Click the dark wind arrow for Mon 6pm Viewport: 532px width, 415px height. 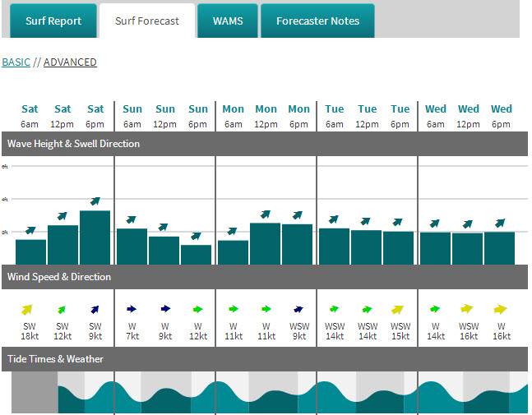click(x=298, y=310)
